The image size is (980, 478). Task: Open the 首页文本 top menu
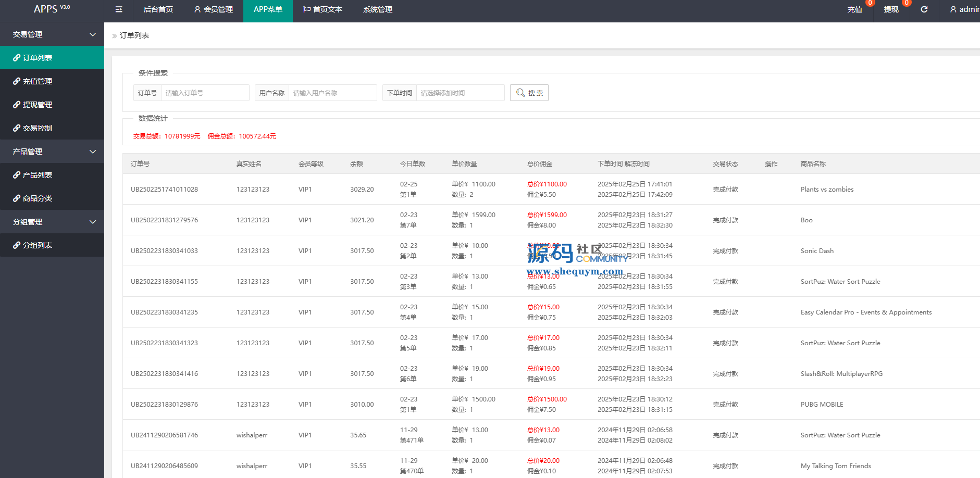coord(322,9)
